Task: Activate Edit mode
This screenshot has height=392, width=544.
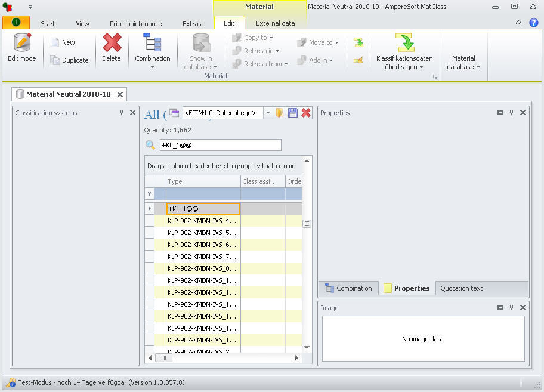Action: pos(22,48)
